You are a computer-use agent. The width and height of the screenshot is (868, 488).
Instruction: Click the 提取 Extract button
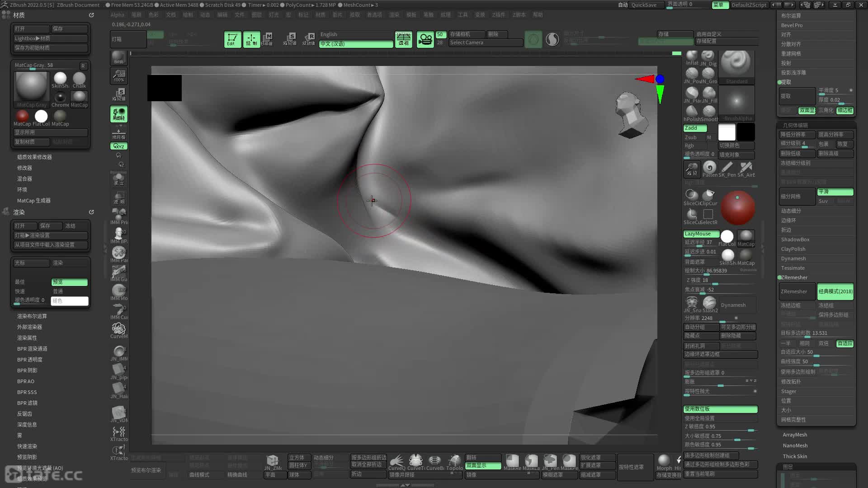(797, 96)
